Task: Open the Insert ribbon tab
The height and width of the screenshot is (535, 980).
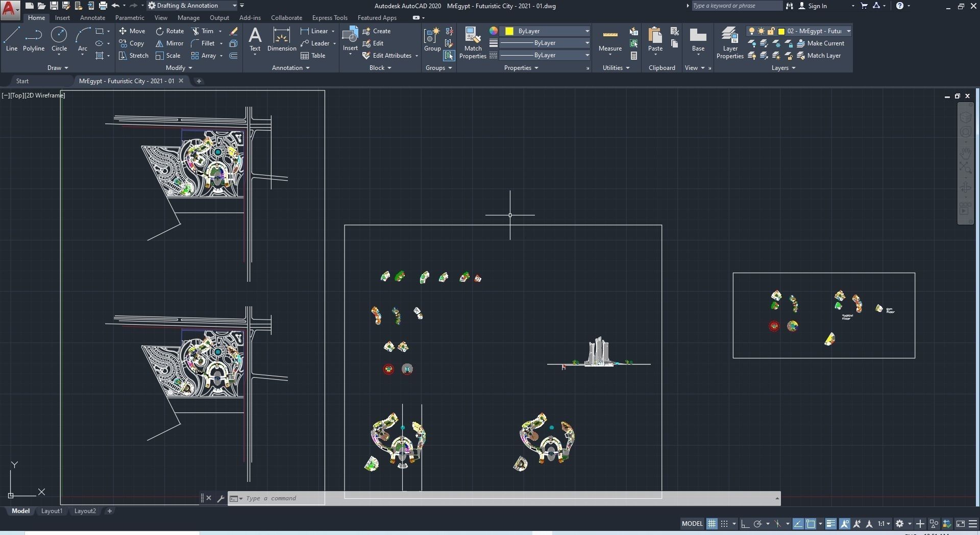Action: coord(62,18)
